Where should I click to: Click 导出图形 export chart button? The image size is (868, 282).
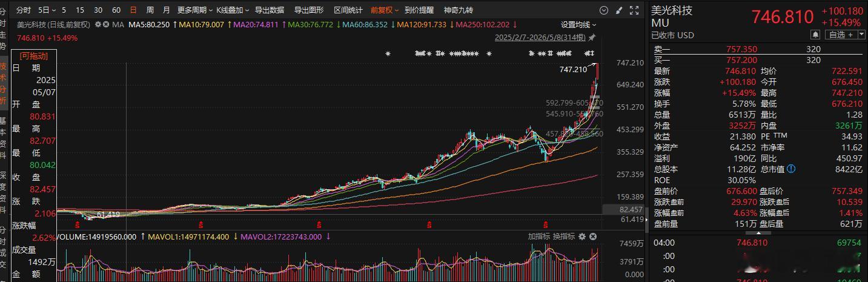tap(309, 10)
